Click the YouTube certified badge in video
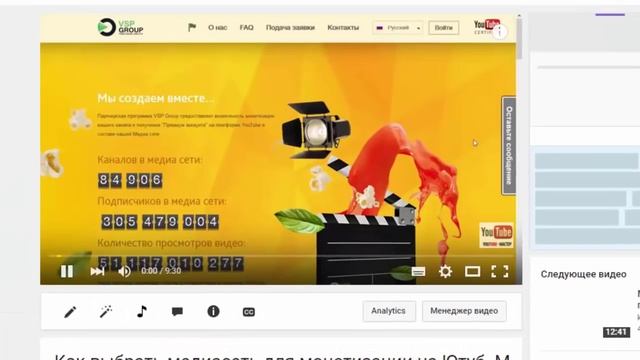The width and height of the screenshot is (640, 360). (x=496, y=235)
